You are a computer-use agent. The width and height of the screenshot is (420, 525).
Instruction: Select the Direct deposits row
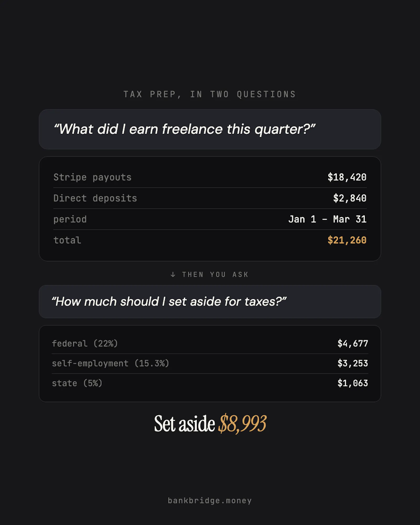210,198
